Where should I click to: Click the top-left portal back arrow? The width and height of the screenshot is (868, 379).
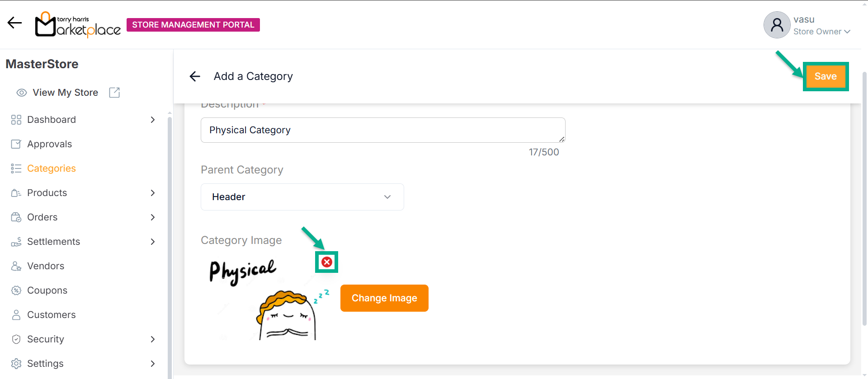[14, 23]
